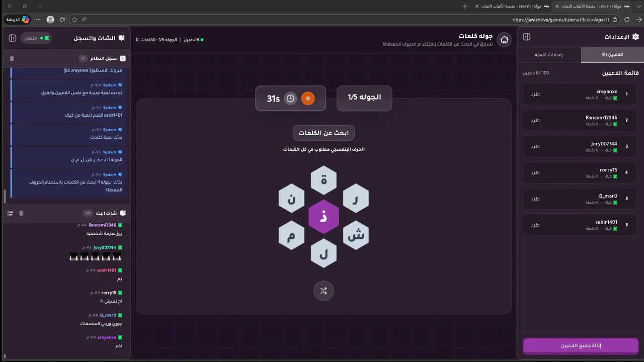644x362 pixels.
Task: Select the hexagon letter ة
Action: pos(324,180)
